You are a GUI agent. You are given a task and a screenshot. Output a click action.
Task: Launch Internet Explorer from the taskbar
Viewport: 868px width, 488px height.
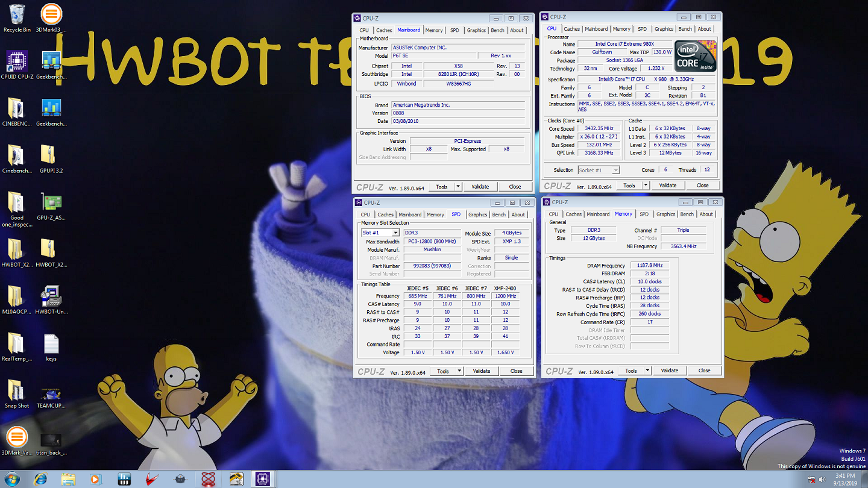pyautogui.click(x=40, y=479)
